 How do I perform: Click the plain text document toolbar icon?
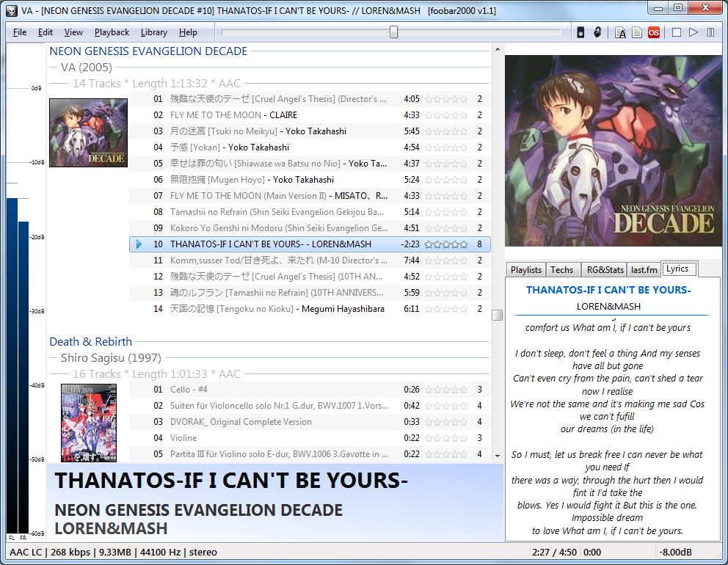pyautogui.click(x=637, y=32)
